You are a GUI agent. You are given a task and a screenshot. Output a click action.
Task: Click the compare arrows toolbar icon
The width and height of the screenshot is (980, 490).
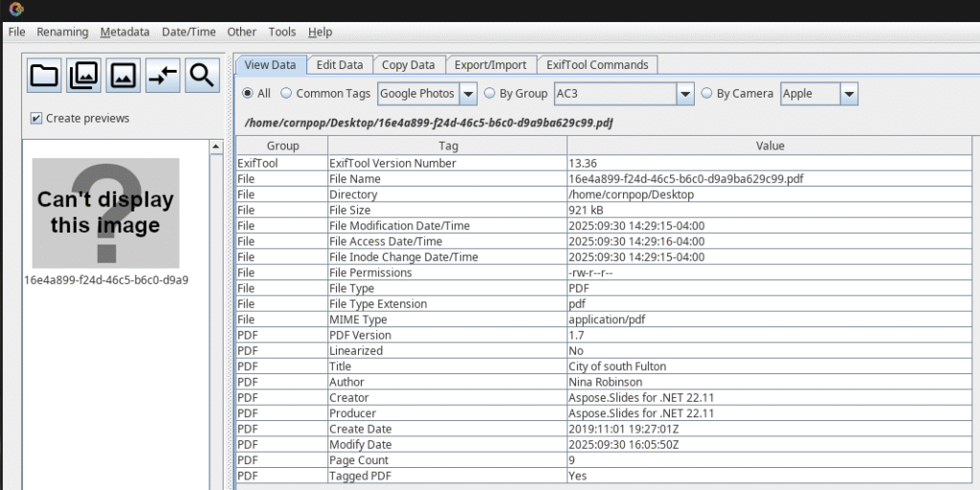point(163,76)
